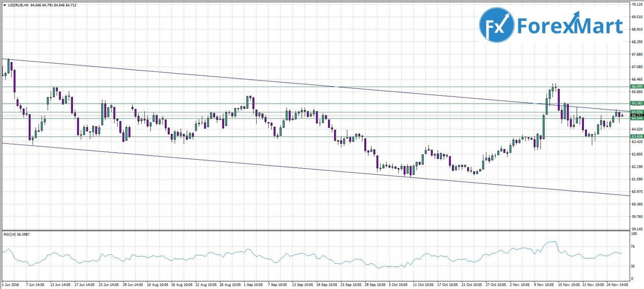The image size is (644, 289).
Task: Click the RSI 70 level axis label
Action: (x=633, y=246)
